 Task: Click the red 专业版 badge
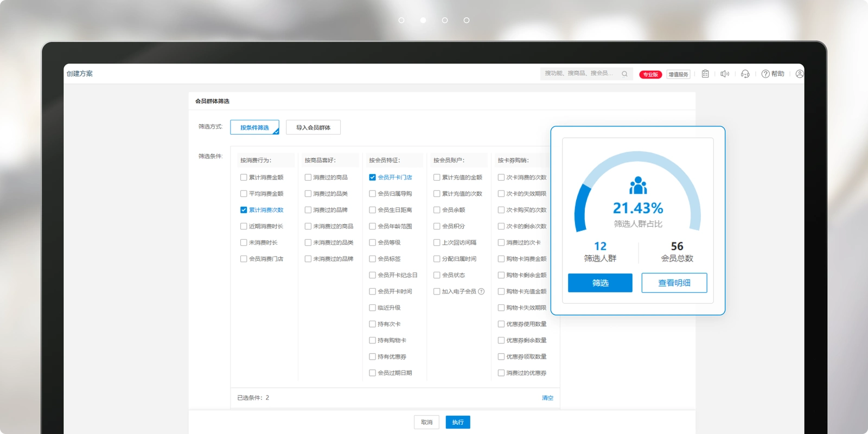click(650, 74)
